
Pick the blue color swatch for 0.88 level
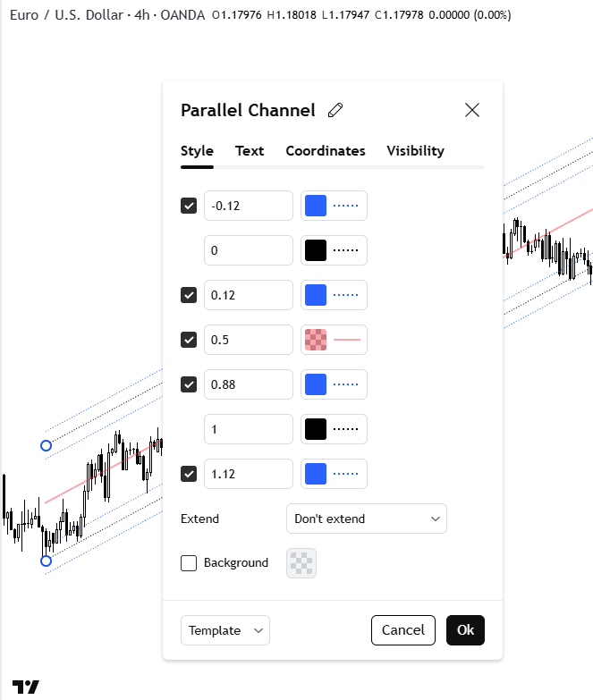coord(316,384)
